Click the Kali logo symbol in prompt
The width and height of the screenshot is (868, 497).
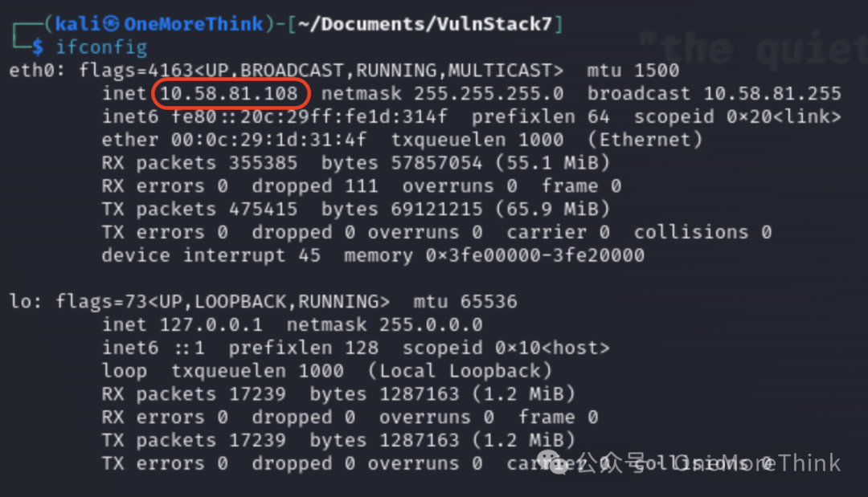point(111,23)
